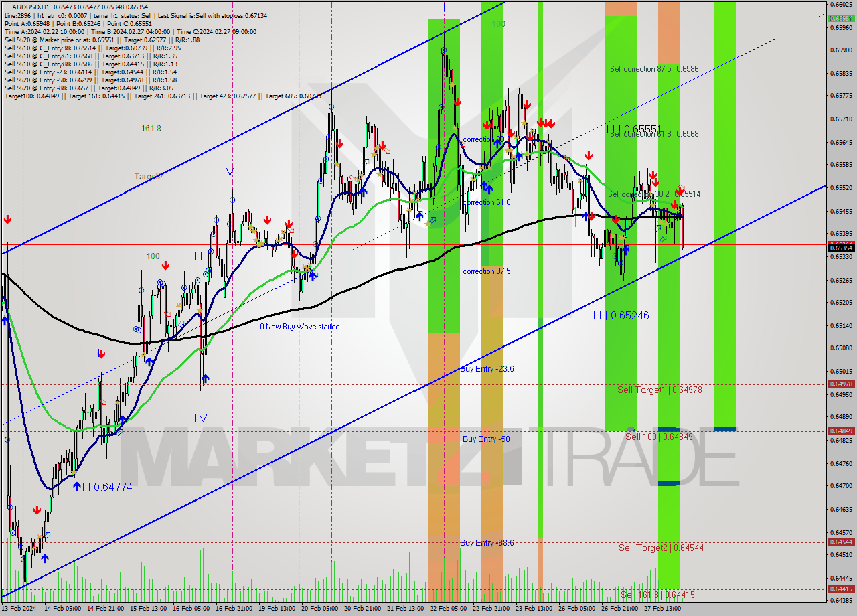The height and width of the screenshot is (616, 857).
Task: Select the '0 New Buy Wave started' label
Action: 300,327
